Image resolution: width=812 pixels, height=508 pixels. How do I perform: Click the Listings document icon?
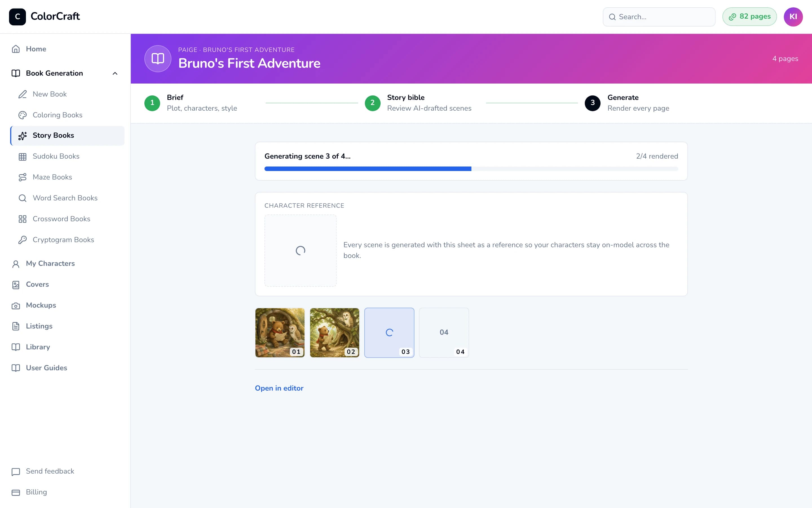point(16,326)
